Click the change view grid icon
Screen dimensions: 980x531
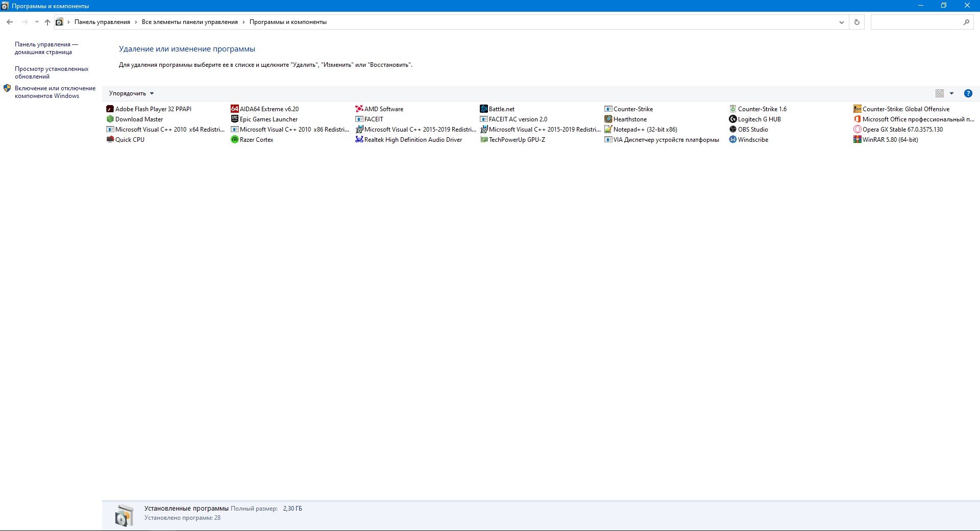pyautogui.click(x=939, y=93)
